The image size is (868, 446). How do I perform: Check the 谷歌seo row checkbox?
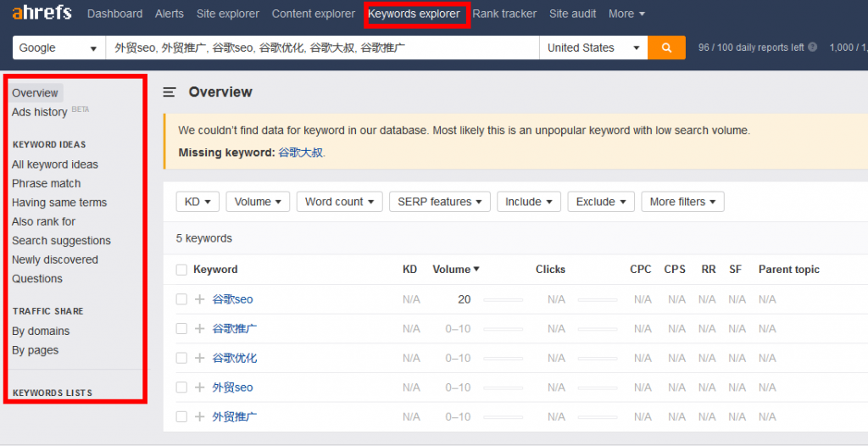[181, 299]
